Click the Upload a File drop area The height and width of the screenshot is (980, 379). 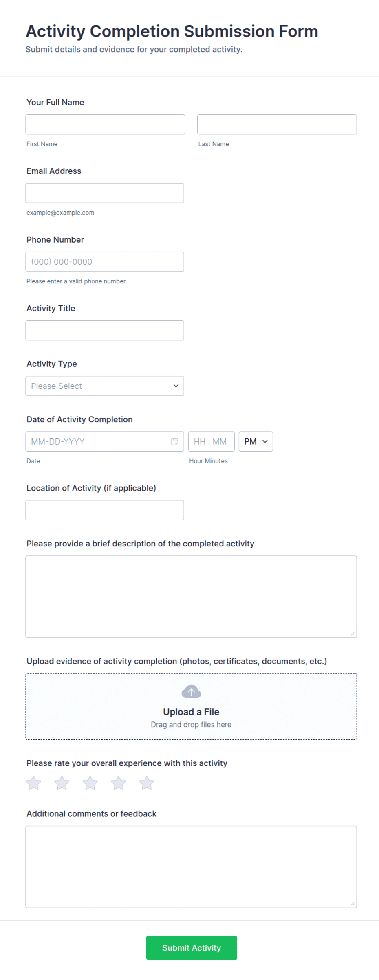(x=191, y=706)
